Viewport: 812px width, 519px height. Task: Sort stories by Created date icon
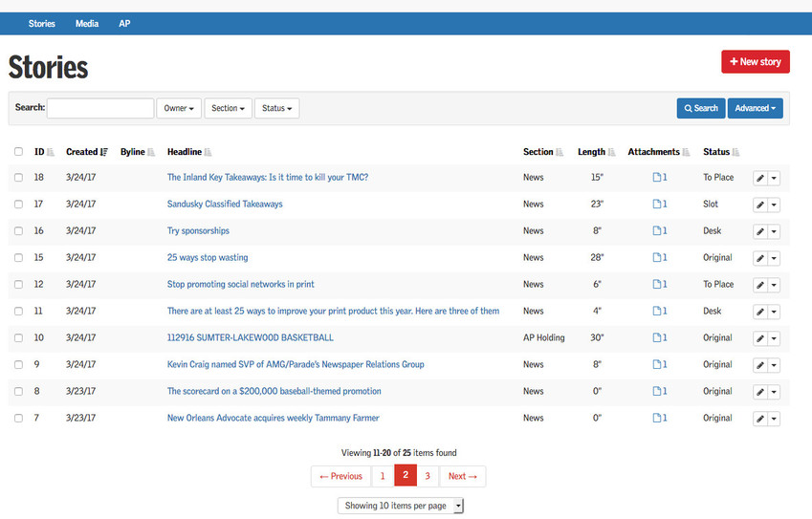click(104, 152)
